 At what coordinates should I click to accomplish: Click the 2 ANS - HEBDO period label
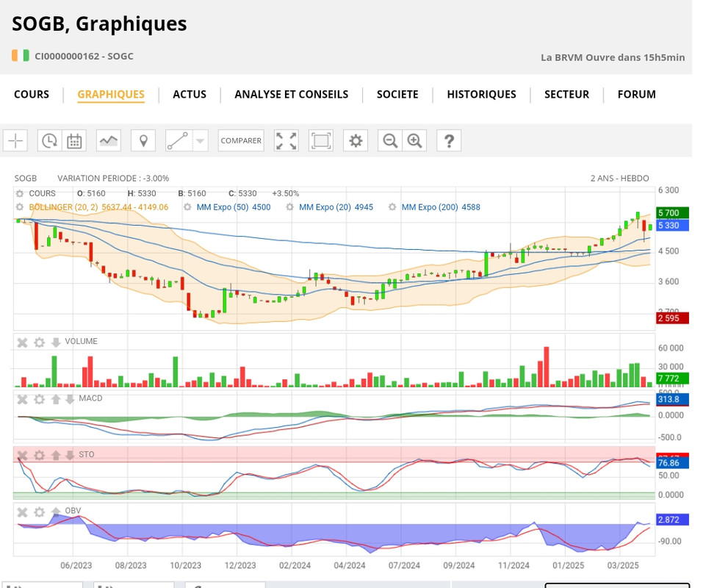point(619,179)
